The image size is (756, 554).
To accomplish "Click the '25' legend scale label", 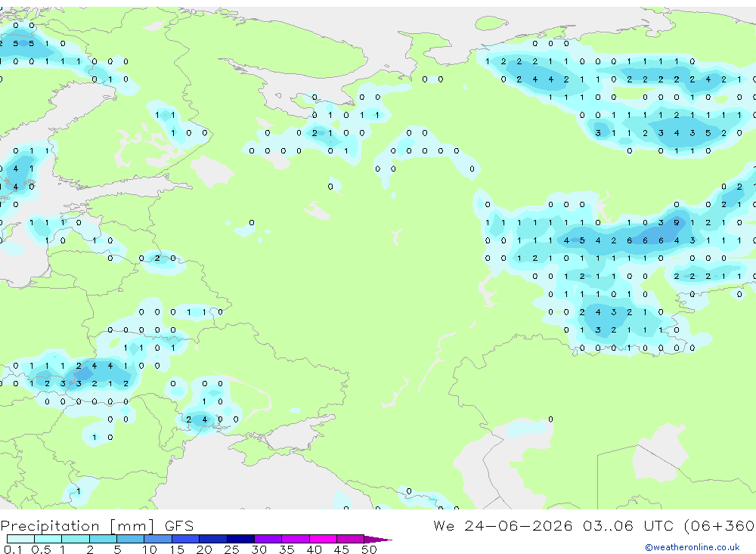I will tap(231, 549).
